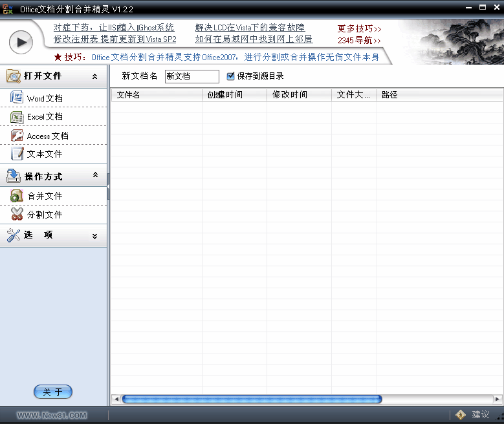This screenshot has width=504, height=424.
Task: Click the horizontal scrollbar thumb
Action: click(x=252, y=399)
